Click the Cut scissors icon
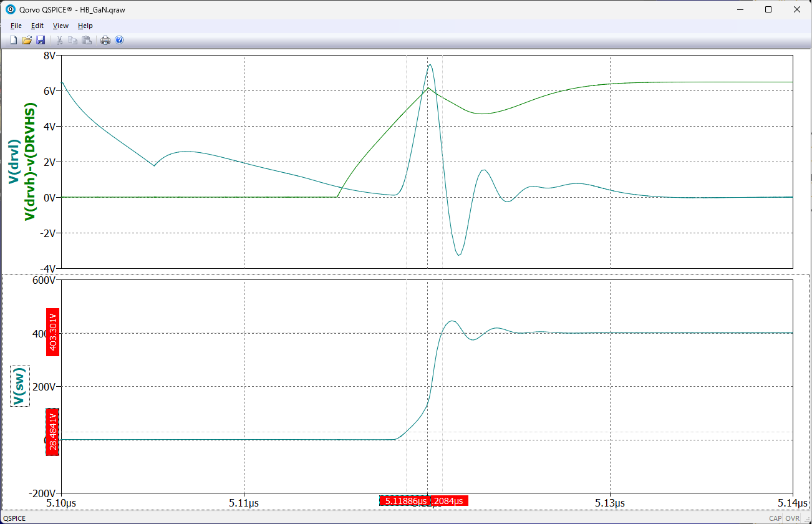 tap(60, 40)
